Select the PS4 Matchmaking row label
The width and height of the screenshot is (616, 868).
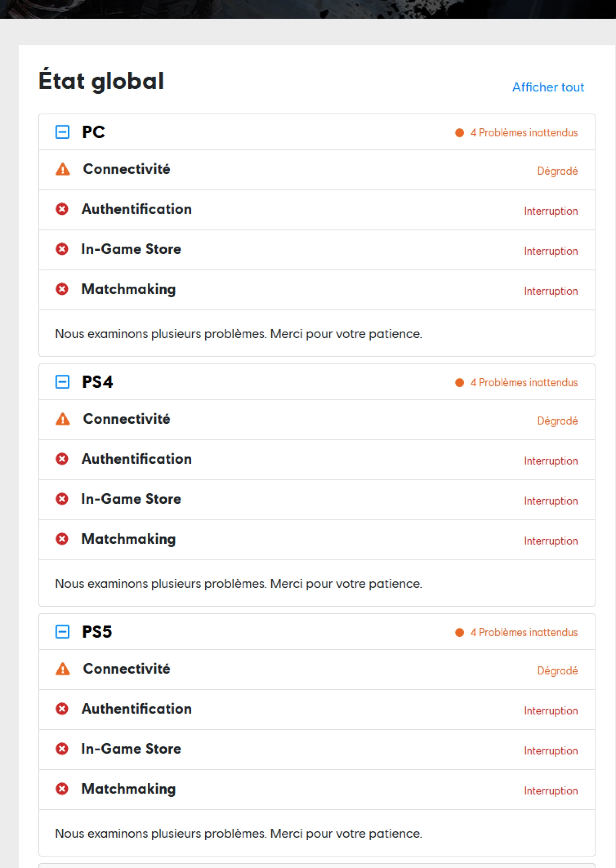(x=129, y=539)
